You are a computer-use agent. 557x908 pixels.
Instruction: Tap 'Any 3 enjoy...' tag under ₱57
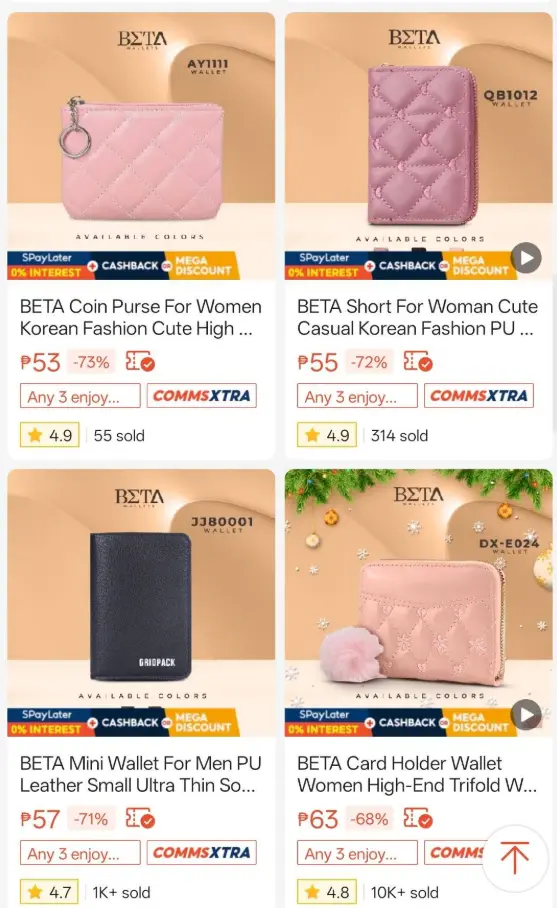(80, 854)
